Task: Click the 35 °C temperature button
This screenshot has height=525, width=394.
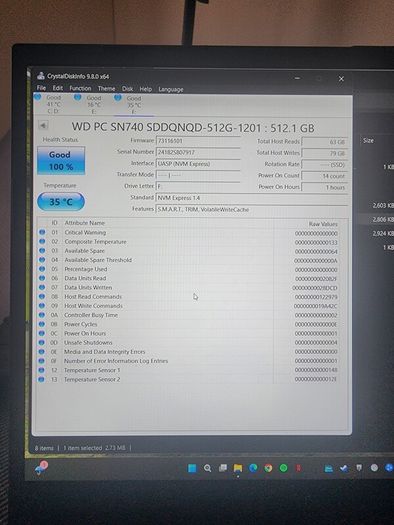Action: pyautogui.click(x=61, y=202)
